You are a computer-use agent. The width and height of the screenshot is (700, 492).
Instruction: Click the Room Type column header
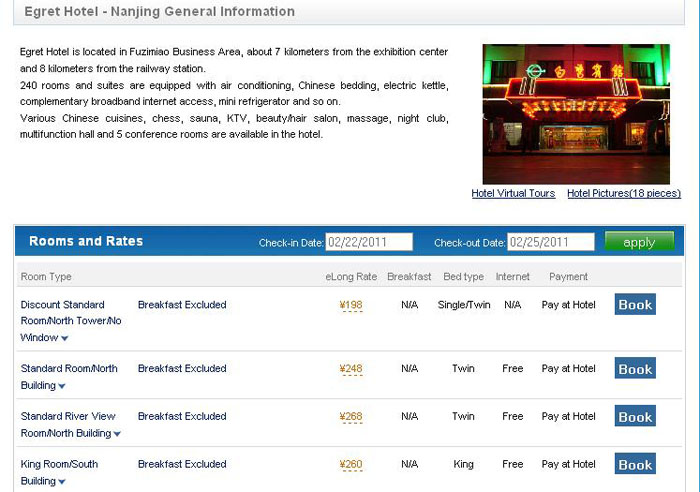click(x=46, y=277)
